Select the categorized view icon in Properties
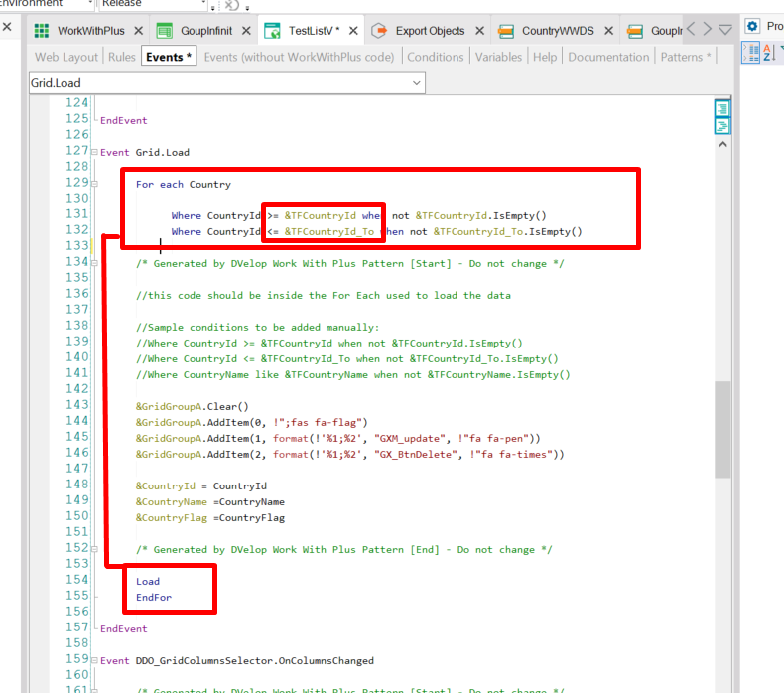The height and width of the screenshot is (693, 784). [x=751, y=52]
